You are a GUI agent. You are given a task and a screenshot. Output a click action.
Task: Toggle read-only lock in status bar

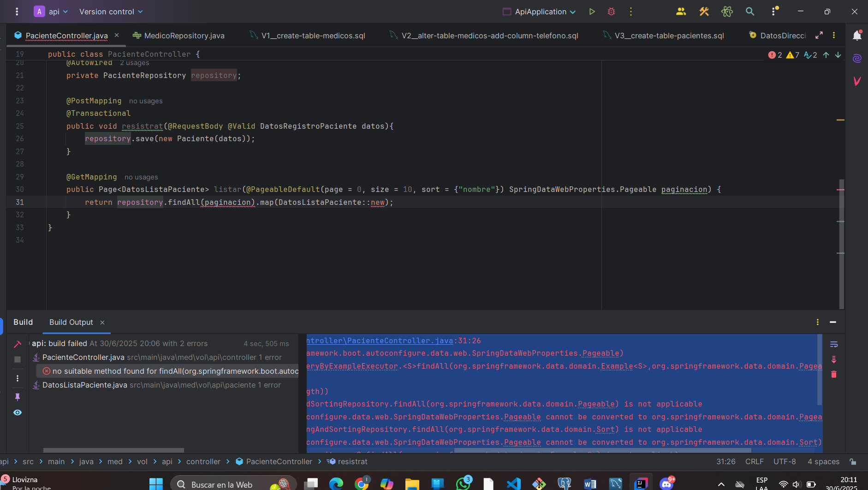coord(853,461)
